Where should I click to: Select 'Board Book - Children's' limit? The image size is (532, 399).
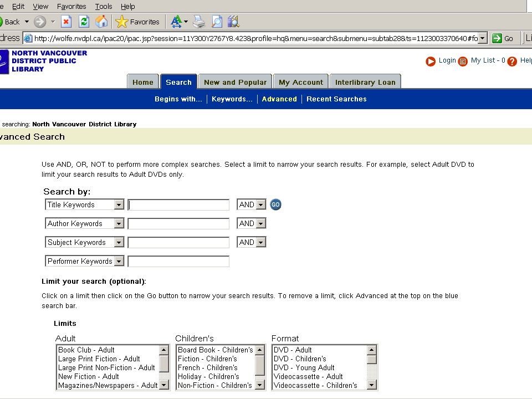[x=216, y=350]
